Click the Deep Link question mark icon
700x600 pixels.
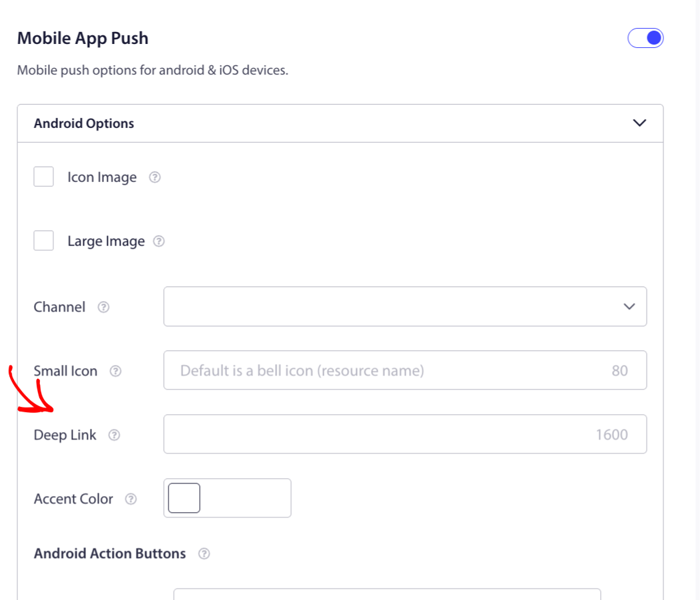[x=114, y=435]
